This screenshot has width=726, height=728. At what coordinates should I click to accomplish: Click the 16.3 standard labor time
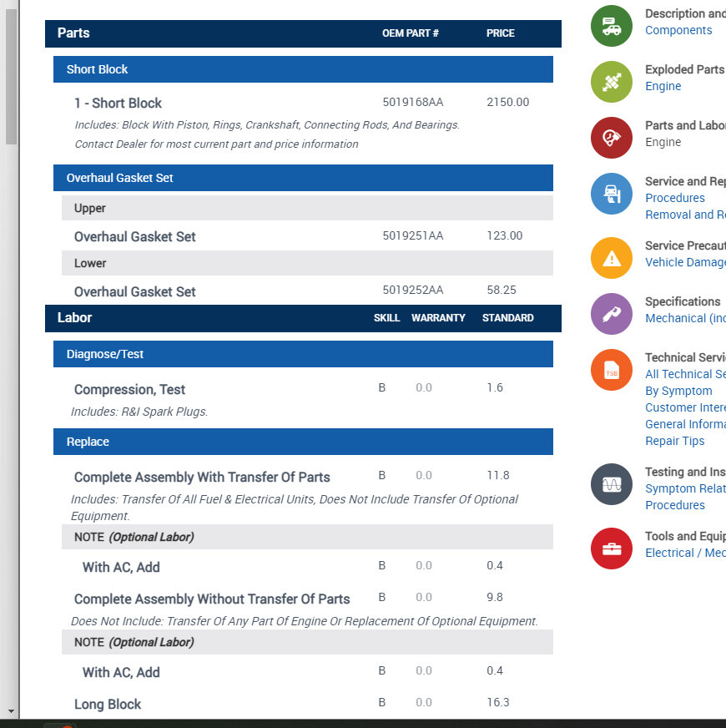[x=497, y=702]
